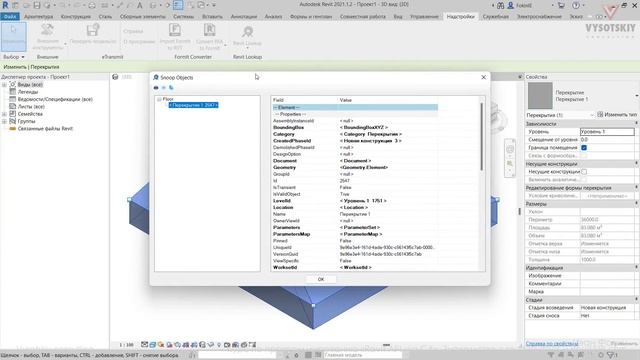Click the Snoop Objects list vertical scrollbar
The image size is (640, 360).
[x=482, y=137]
